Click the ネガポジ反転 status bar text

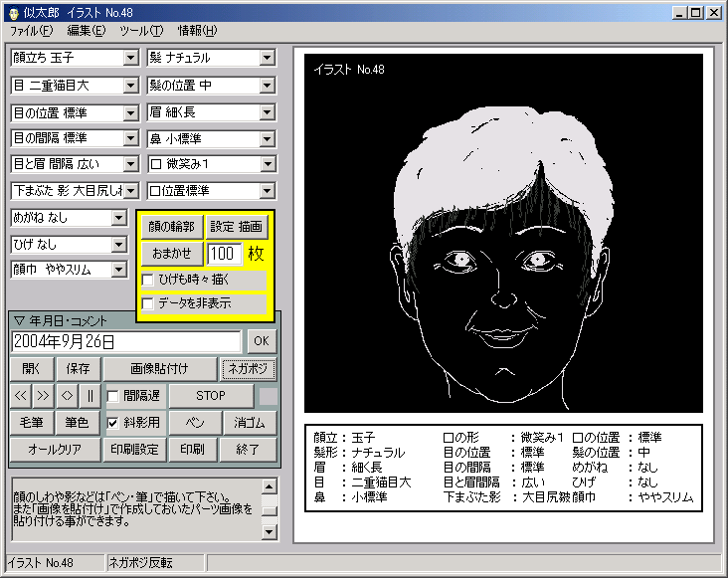tap(140, 563)
